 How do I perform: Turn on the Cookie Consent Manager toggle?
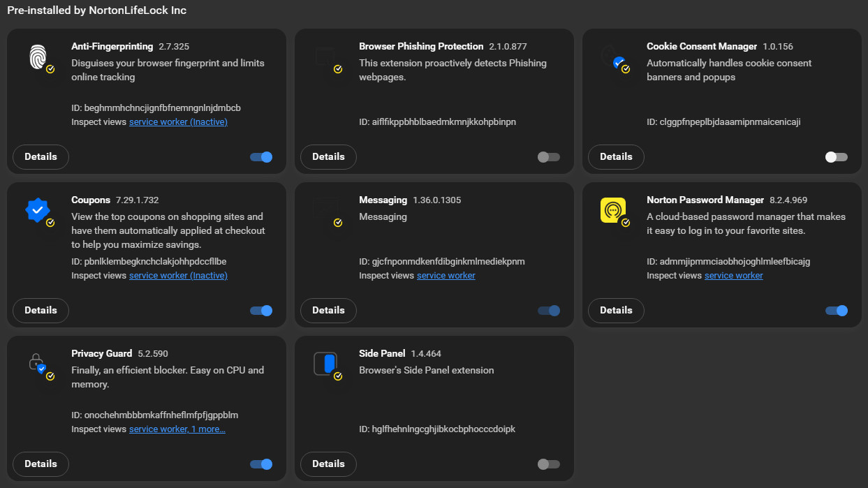[836, 157]
